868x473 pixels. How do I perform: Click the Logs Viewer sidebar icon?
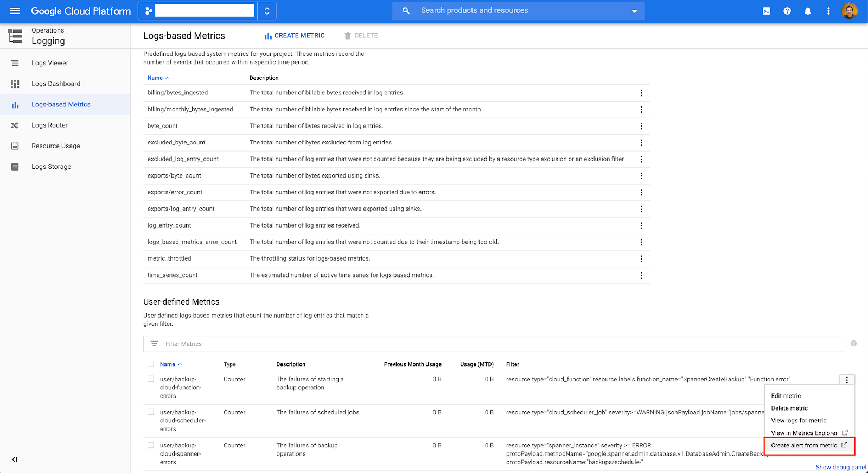15,63
